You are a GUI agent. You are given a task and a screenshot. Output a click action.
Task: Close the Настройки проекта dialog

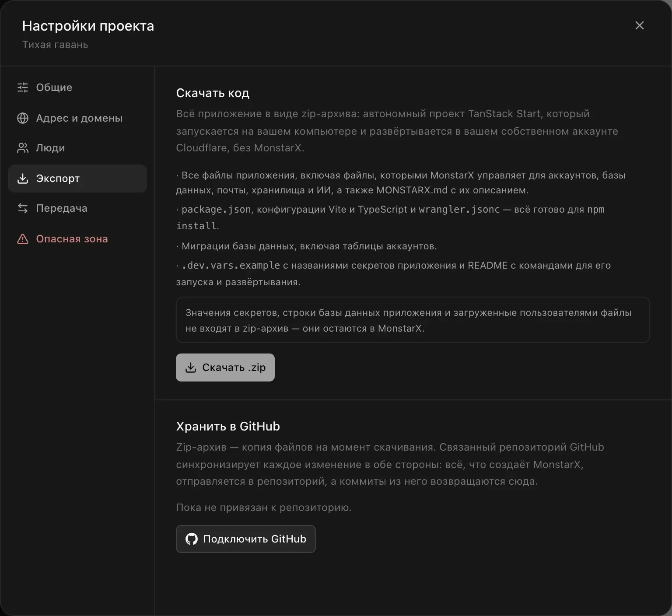point(640,25)
